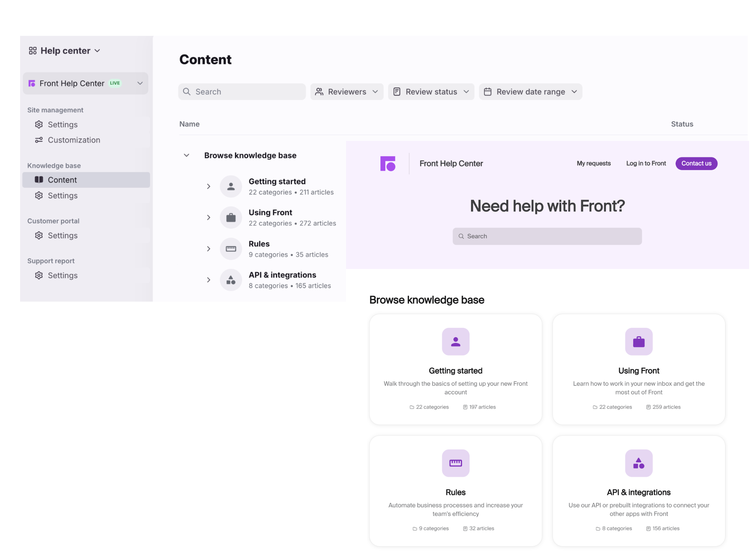
Task: Open Settings under Knowledge base
Action: pyautogui.click(x=86, y=196)
